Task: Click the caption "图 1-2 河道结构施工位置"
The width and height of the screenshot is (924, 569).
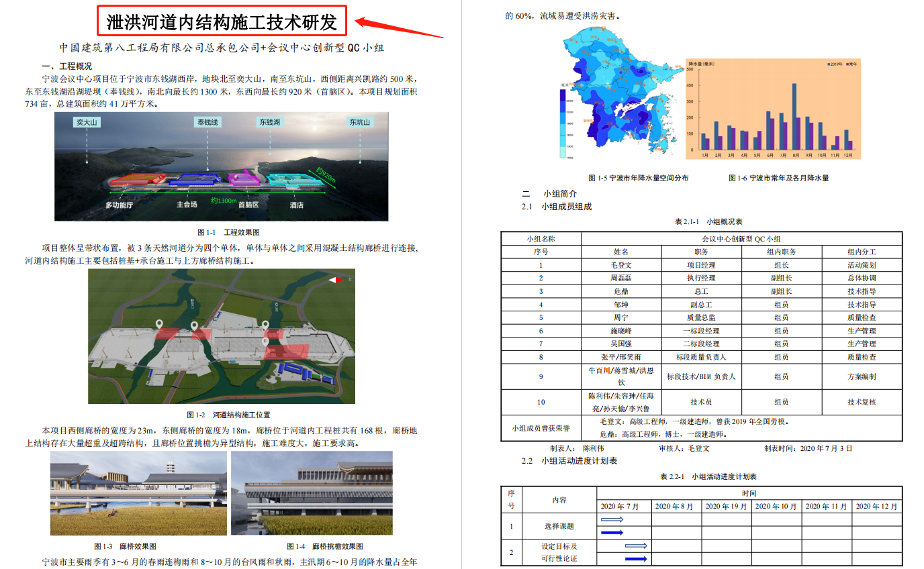Action: (x=228, y=415)
